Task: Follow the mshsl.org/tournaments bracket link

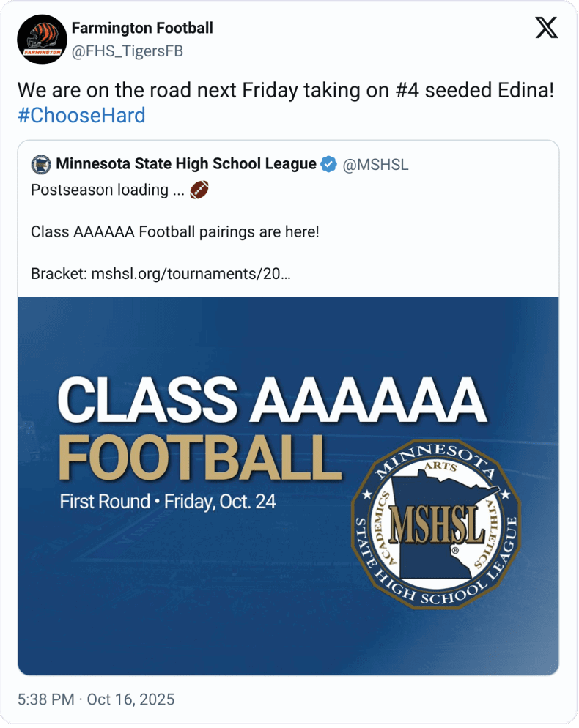Action: pos(191,275)
